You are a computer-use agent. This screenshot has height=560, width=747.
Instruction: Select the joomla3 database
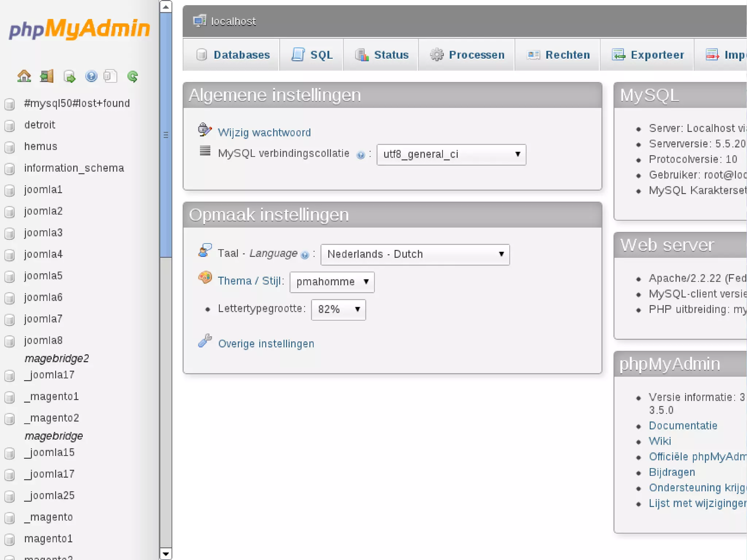(x=43, y=233)
